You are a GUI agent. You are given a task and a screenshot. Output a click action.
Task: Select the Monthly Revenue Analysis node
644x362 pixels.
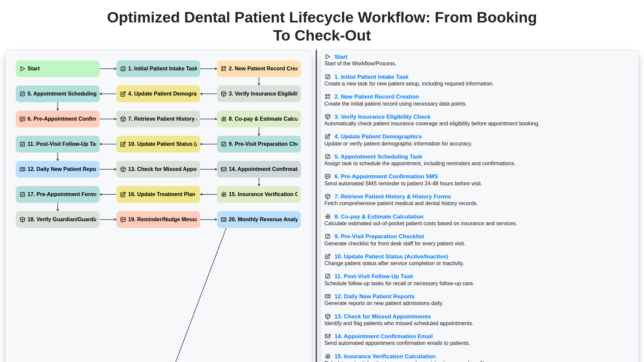[259, 219]
